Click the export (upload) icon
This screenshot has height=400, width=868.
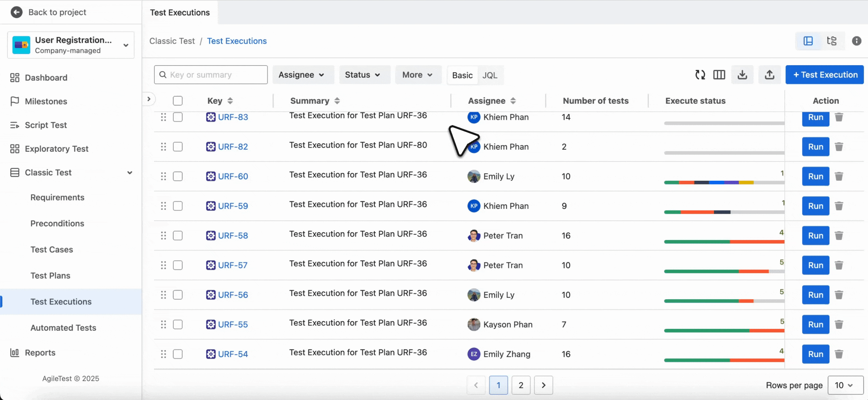click(769, 74)
